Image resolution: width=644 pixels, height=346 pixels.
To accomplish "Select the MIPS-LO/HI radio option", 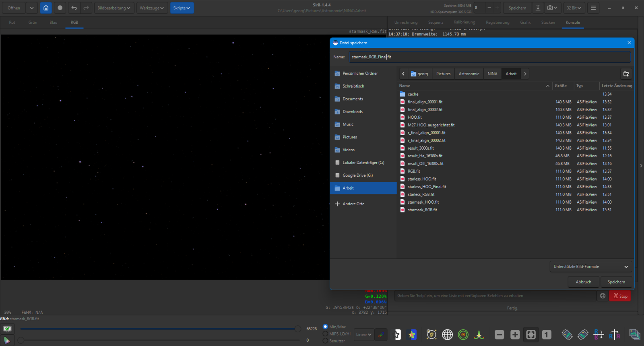I will [x=325, y=334].
